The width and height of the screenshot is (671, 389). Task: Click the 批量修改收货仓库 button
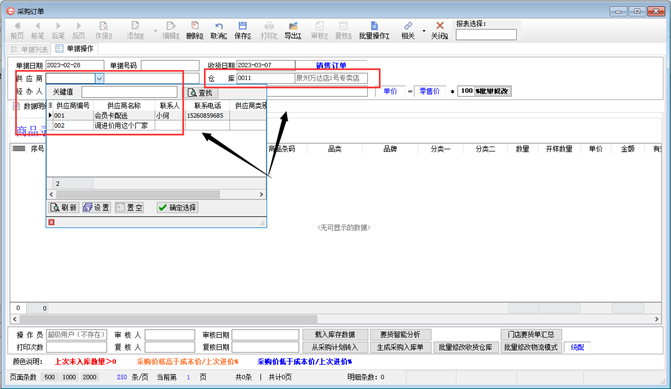(x=465, y=347)
